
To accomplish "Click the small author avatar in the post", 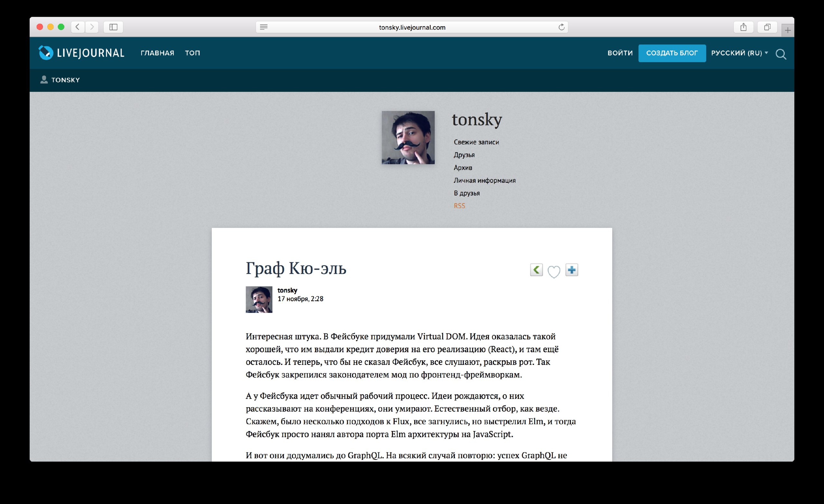I will pos(259,299).
